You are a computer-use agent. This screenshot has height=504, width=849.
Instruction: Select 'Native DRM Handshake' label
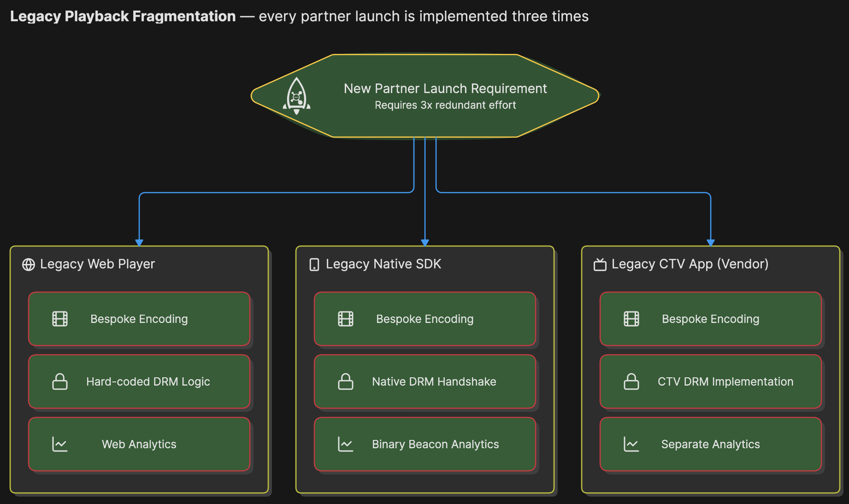(434, 381)
